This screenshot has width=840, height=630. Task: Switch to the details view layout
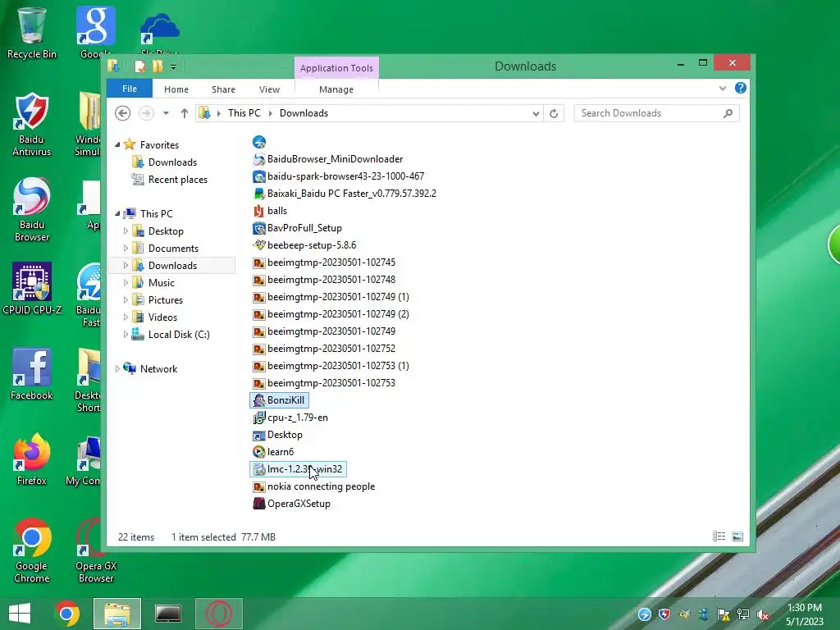[719, 536]
